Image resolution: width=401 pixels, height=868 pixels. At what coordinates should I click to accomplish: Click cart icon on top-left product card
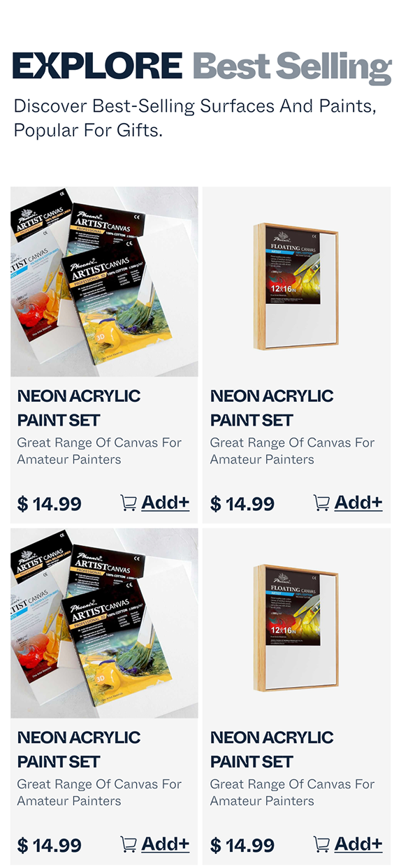tap(129, 502)
